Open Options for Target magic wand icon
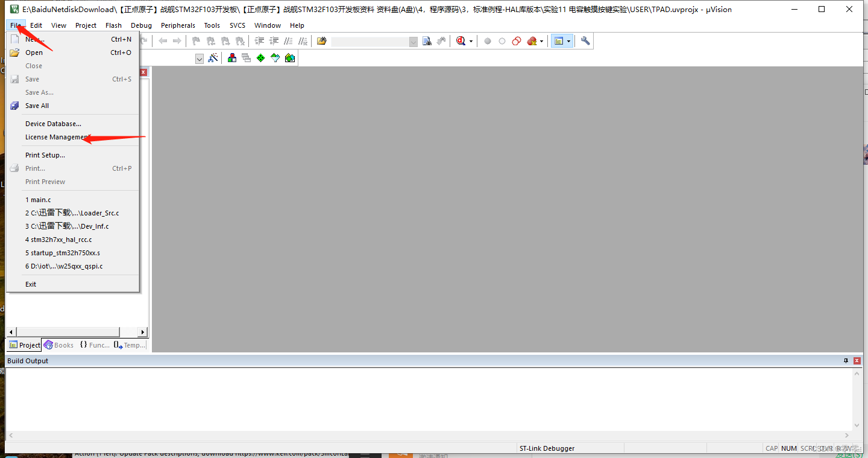Image resolution: width=868 pixels, height=458 pixels. [212, 58]
